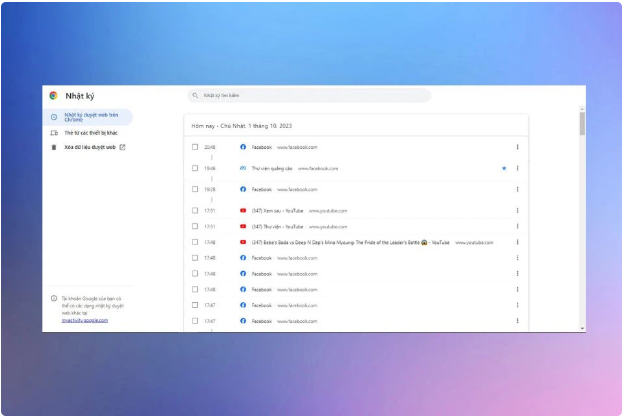Tick the checkbox for the 20:48 Facebook entry
This screenshot has height=418, width=624.
tap(195, 147)
